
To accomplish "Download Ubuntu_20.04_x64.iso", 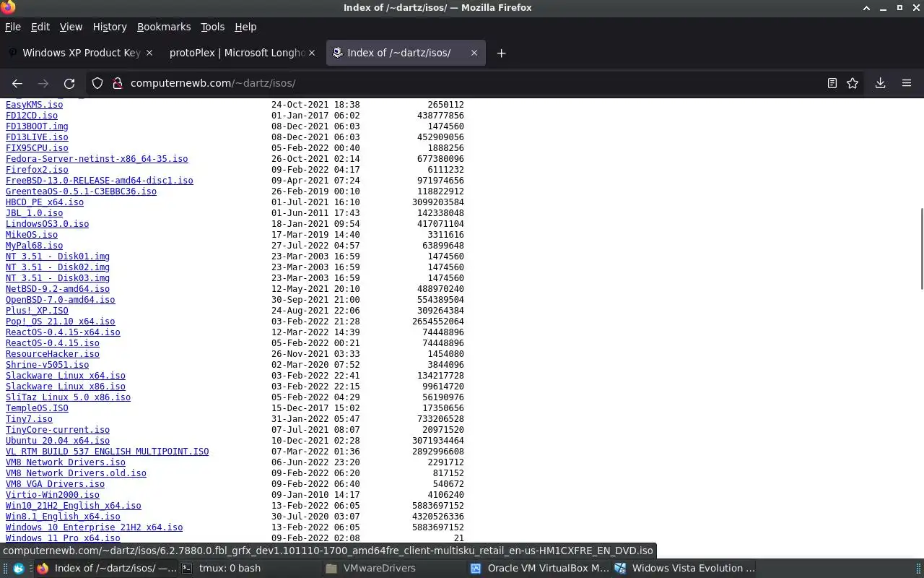I will tap(58, 441).
